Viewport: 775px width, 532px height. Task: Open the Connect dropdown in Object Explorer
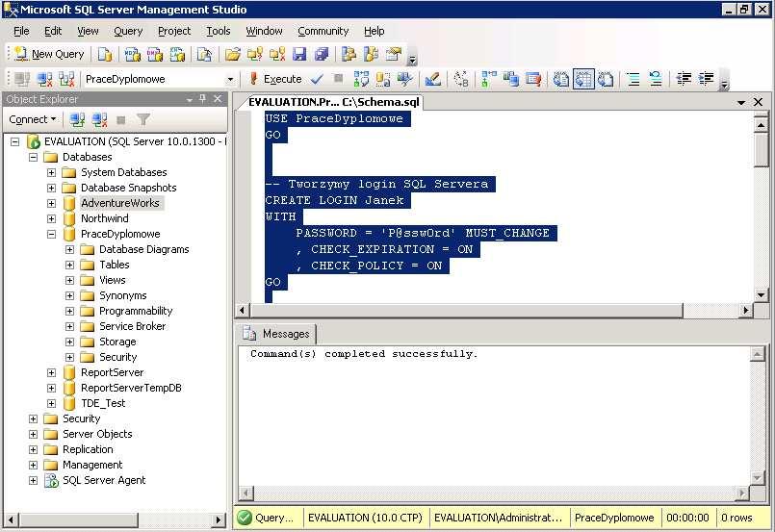[x=33, y=119]
